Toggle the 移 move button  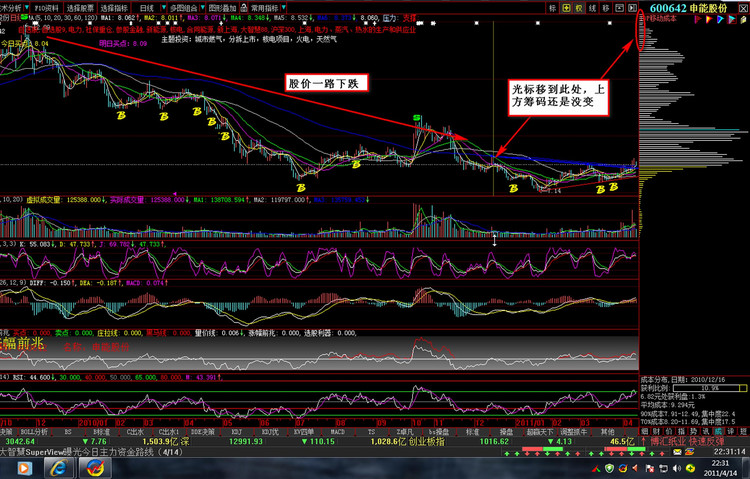point(606,8)
